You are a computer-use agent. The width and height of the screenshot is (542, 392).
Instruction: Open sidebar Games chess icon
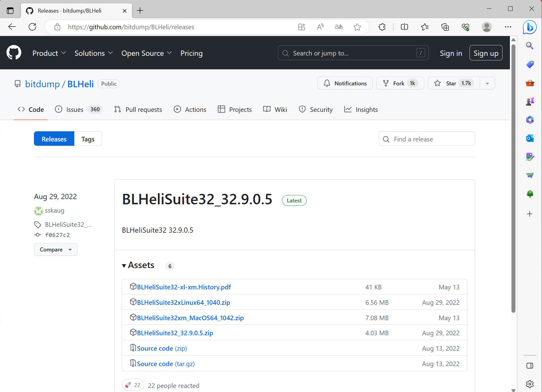coord(530,101)
